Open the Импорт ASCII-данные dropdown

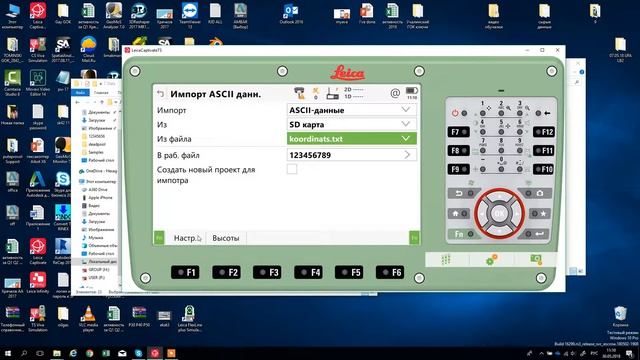[352, 110]
